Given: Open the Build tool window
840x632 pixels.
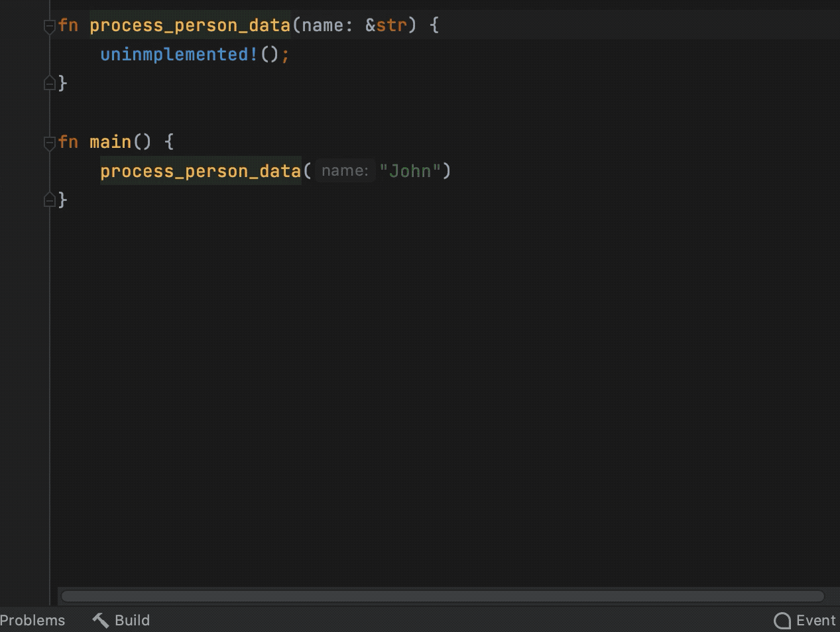Looking at the screenshot, I should (x=121, y=620).
